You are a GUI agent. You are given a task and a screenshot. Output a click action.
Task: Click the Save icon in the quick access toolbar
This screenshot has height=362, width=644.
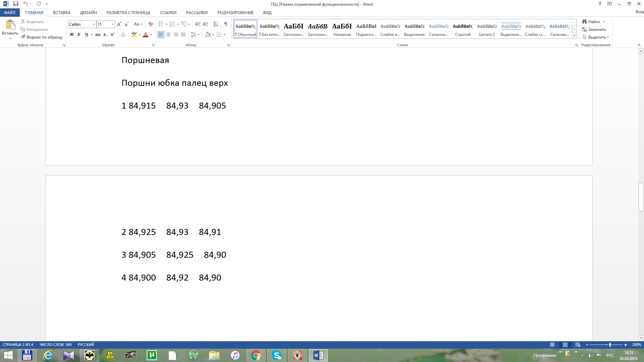(15, 4)
